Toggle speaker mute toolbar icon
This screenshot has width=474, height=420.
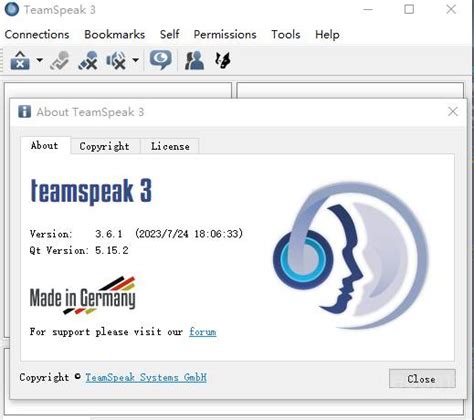[116, 60]
